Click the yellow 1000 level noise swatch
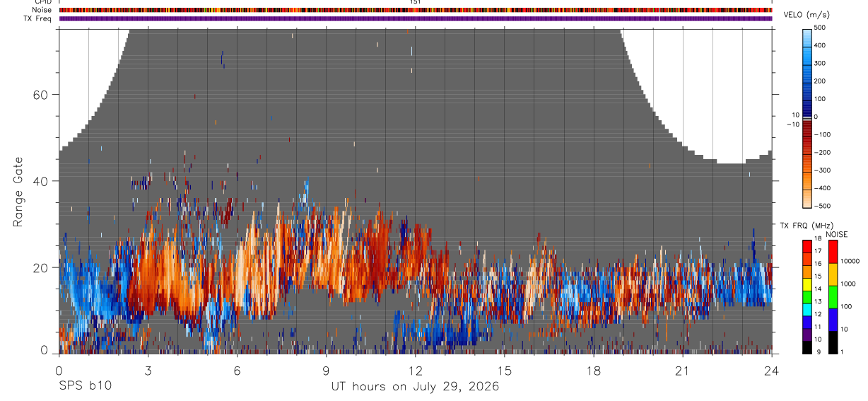 [832, 274]
